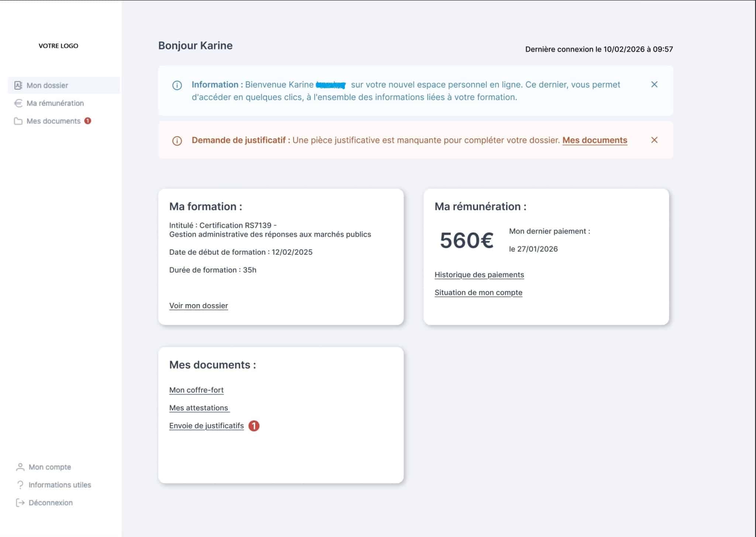Image resolution: width=756 pixels, height=537 pixels.
Task: Click the red badge next to Envoie de justificatifs
Action: (x=254, y=426)
